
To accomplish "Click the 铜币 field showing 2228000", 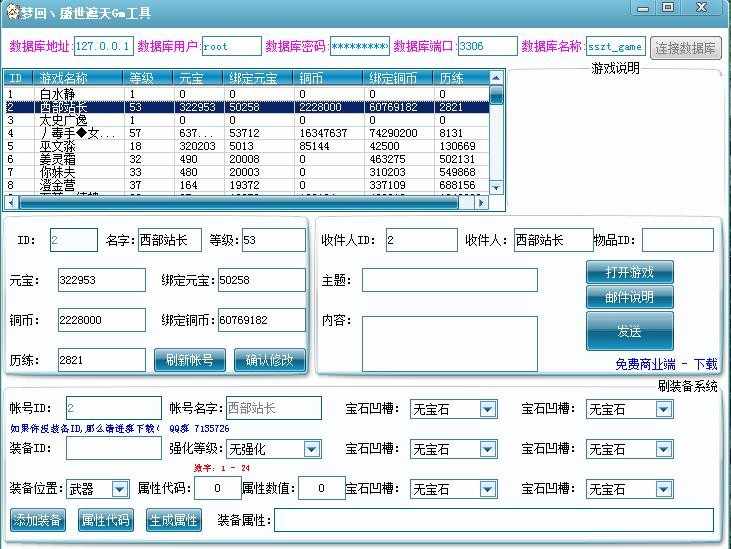I will pyautogui.click(x=102, y=320).
